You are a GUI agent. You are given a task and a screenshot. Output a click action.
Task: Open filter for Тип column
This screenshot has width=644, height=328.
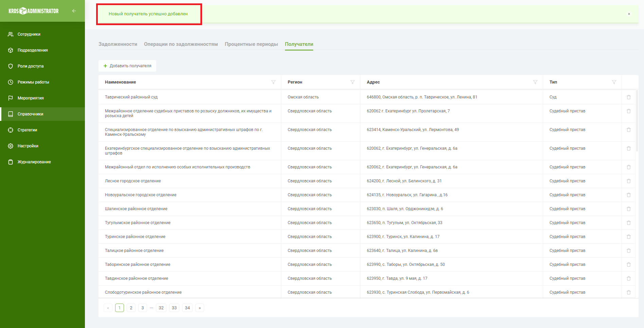click(x=614, y=82)
